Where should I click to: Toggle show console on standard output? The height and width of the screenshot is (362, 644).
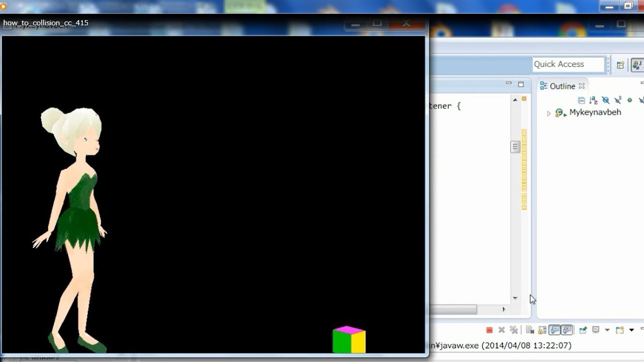pos(554,330)
